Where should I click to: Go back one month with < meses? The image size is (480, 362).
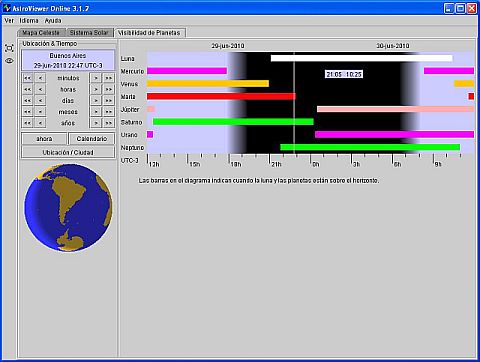pyautogui.click(x=40, y=112)
